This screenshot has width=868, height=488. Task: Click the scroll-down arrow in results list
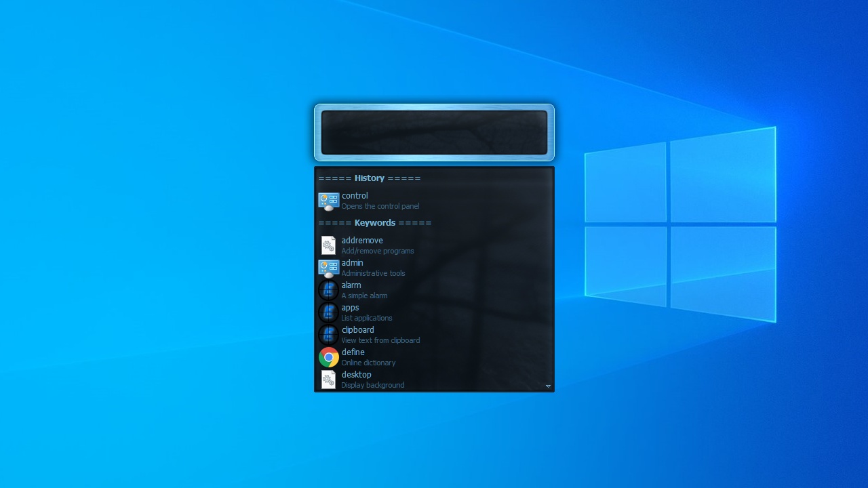548,386
